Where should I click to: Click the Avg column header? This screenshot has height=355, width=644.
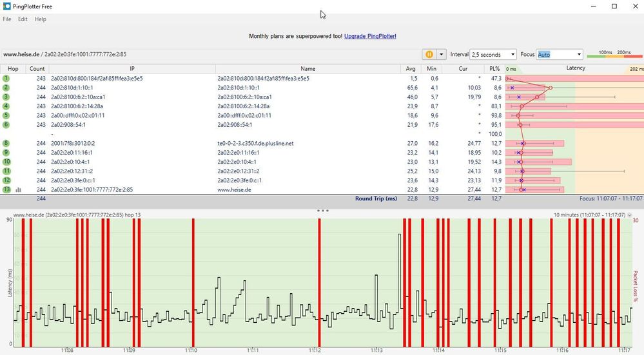pyautogui.click(x=410, y=68)
